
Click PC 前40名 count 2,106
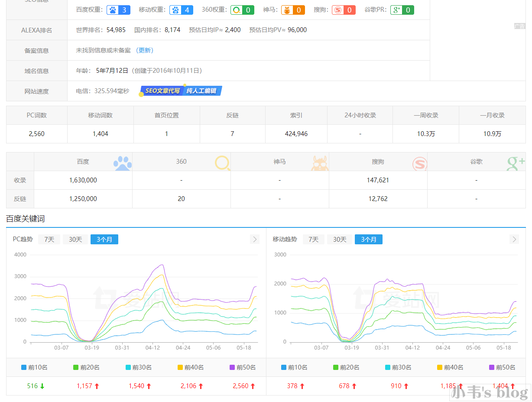[x=188, y=386]
